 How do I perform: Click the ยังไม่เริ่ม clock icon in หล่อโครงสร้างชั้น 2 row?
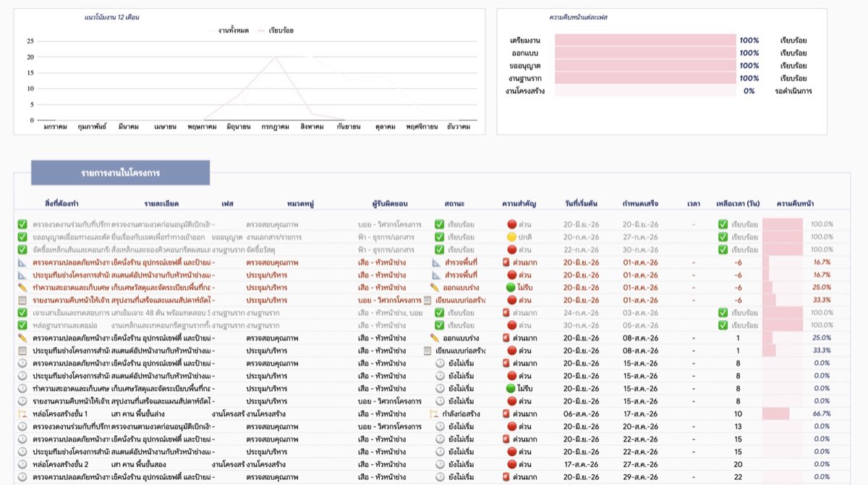point(441,464)
